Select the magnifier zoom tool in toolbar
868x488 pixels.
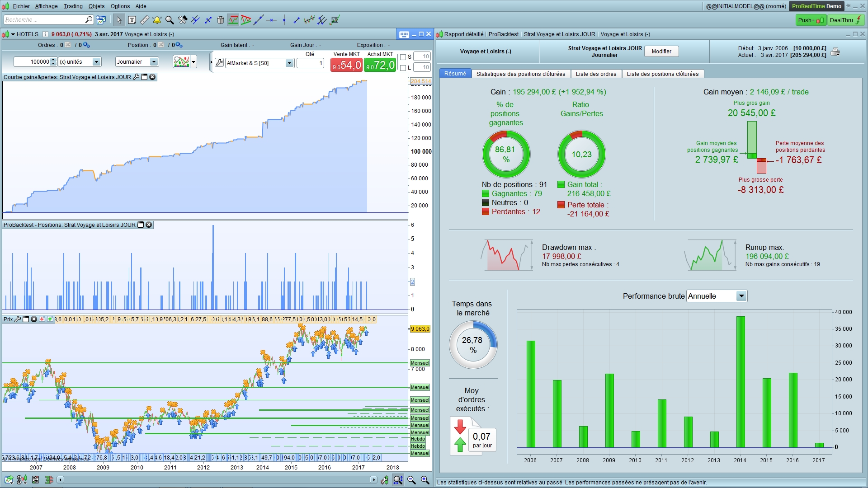pos(170,20)
